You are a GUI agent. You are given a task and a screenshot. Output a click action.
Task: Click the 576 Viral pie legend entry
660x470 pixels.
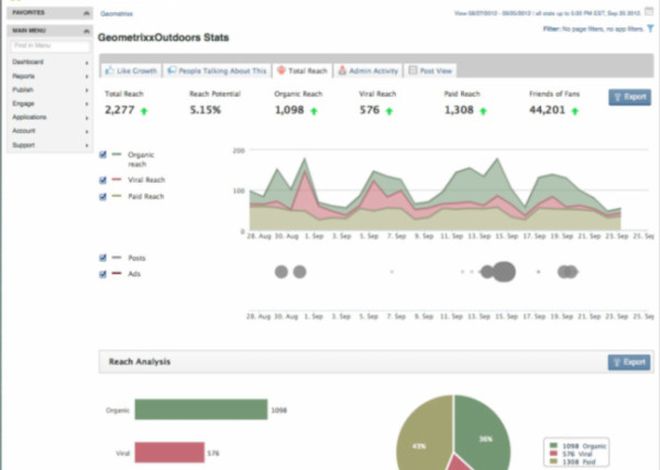[570, 454]
